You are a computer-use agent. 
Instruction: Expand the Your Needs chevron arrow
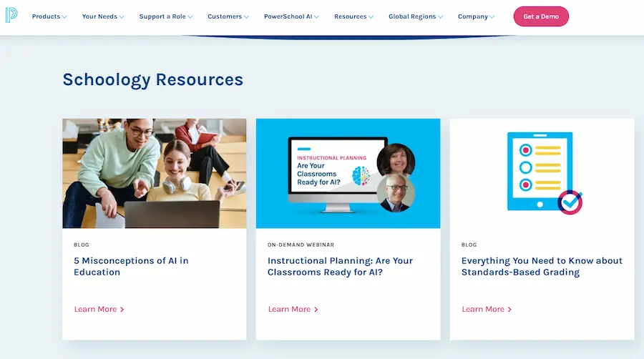click(121, 17)
